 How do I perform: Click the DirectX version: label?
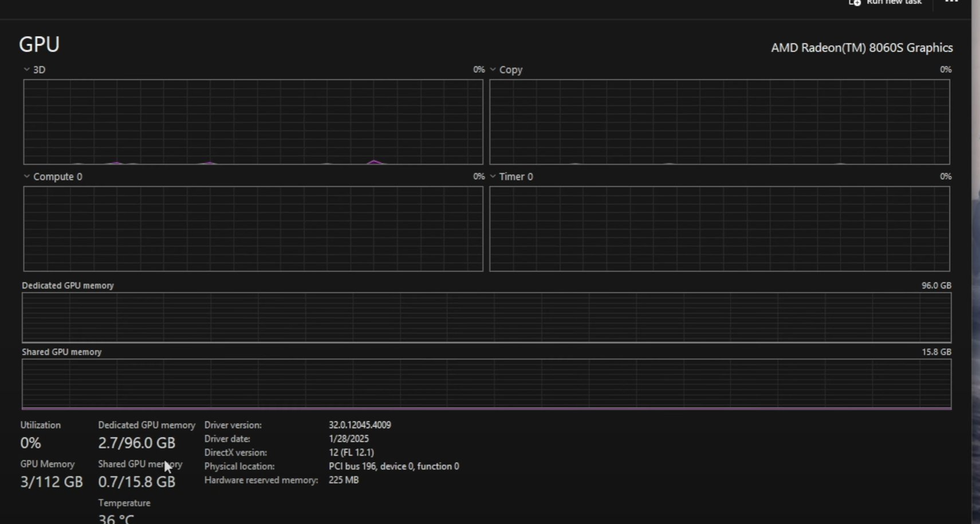(x=235, y=452)
